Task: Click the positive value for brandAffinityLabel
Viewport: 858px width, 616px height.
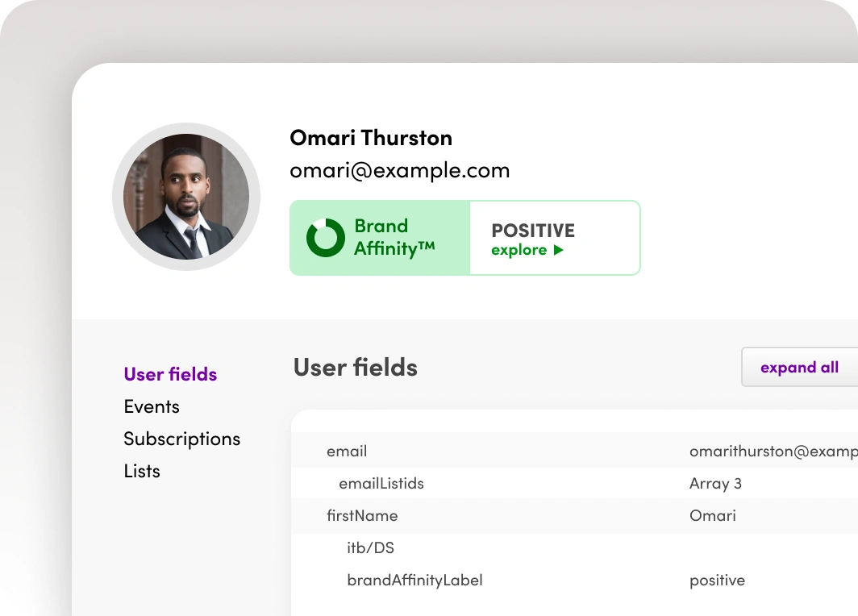Action: pos(718,581)
